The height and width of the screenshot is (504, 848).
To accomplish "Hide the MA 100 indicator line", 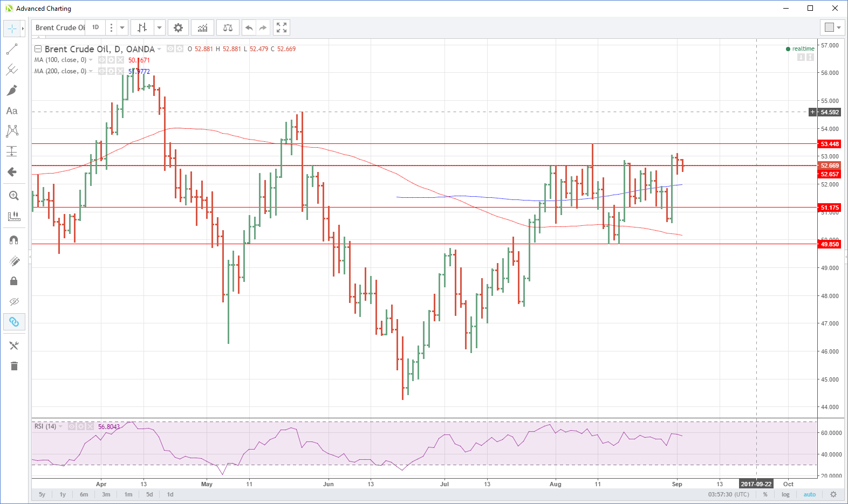I will pyautogui.click(x=102, y=60).
